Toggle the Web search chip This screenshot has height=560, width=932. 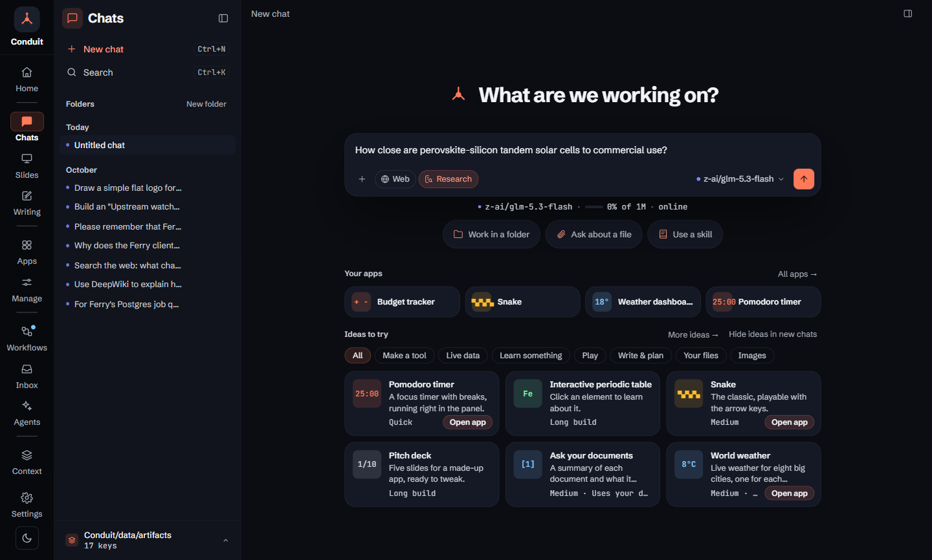[395, 179]
